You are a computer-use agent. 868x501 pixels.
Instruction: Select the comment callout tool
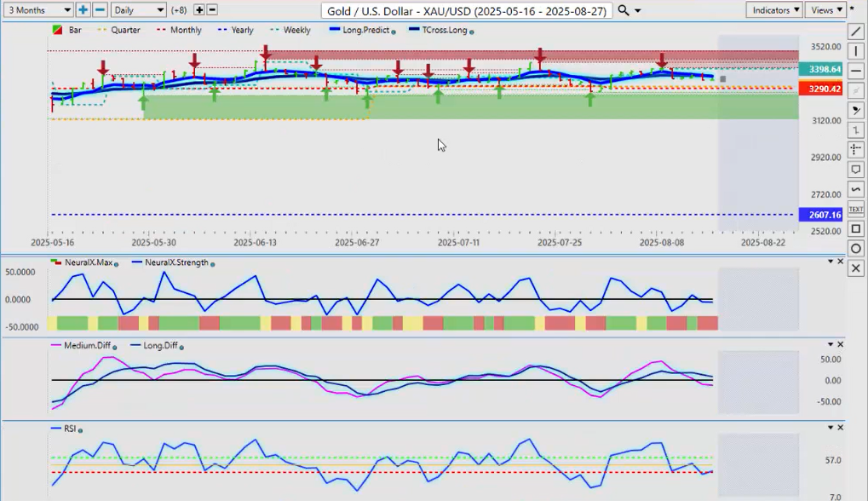pyautogui.click(x=857, y=170)
